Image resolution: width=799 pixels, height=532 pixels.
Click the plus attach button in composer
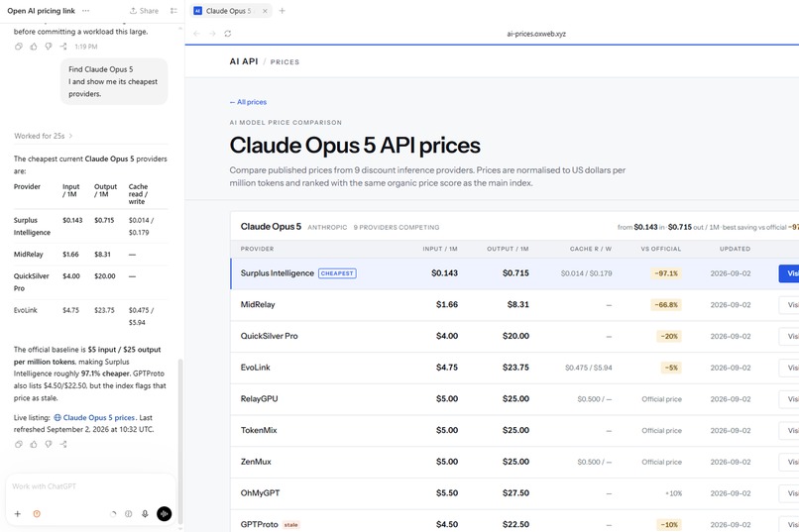click(17, 514)
